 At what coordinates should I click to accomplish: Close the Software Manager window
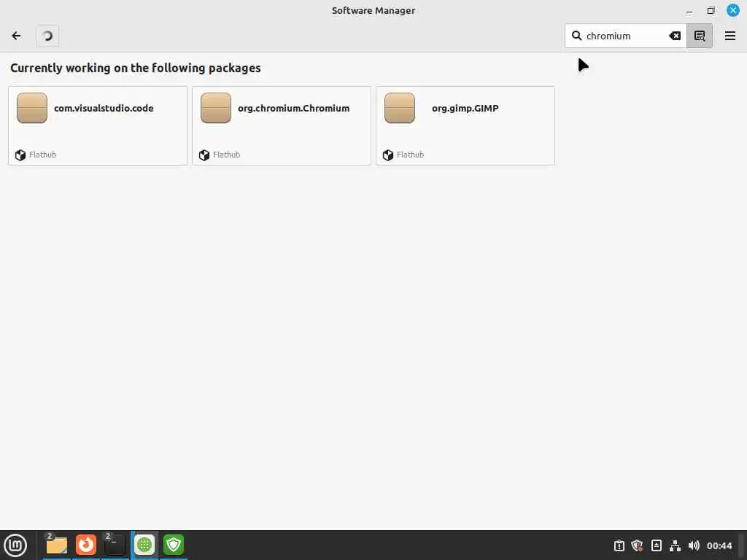point(732,10)
